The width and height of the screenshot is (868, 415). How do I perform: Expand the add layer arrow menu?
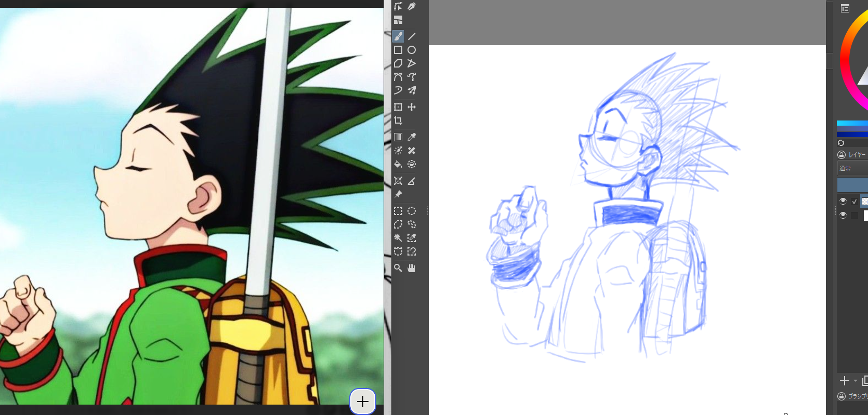pos(856,381)
